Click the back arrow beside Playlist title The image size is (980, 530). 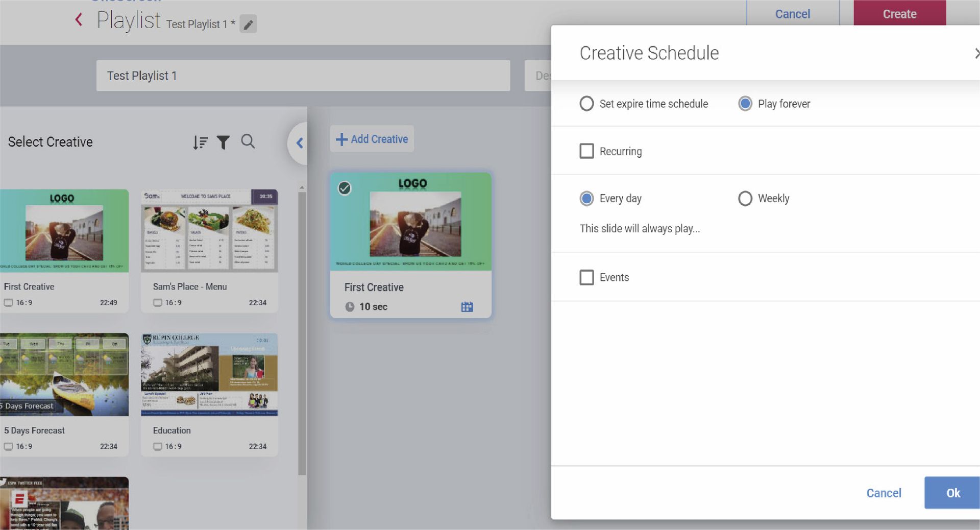point(79,20)
